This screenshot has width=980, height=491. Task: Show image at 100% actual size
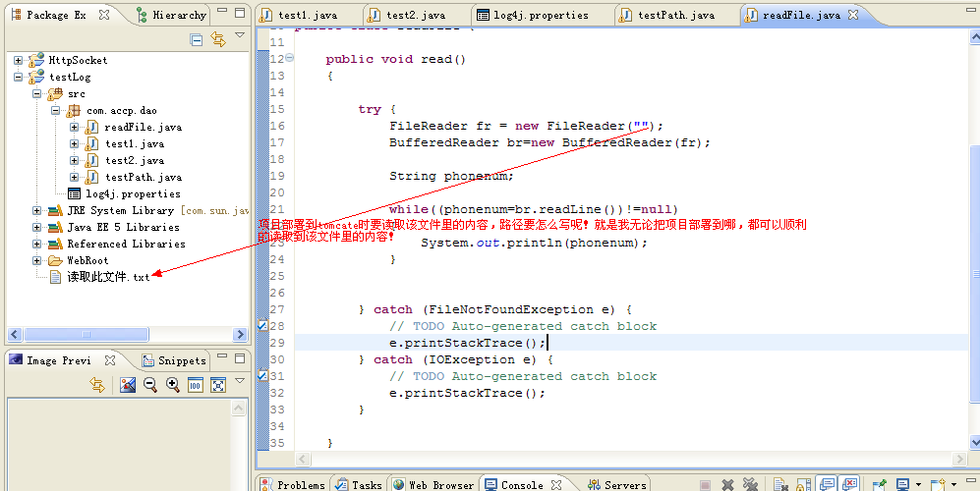(x=195, y=385)
